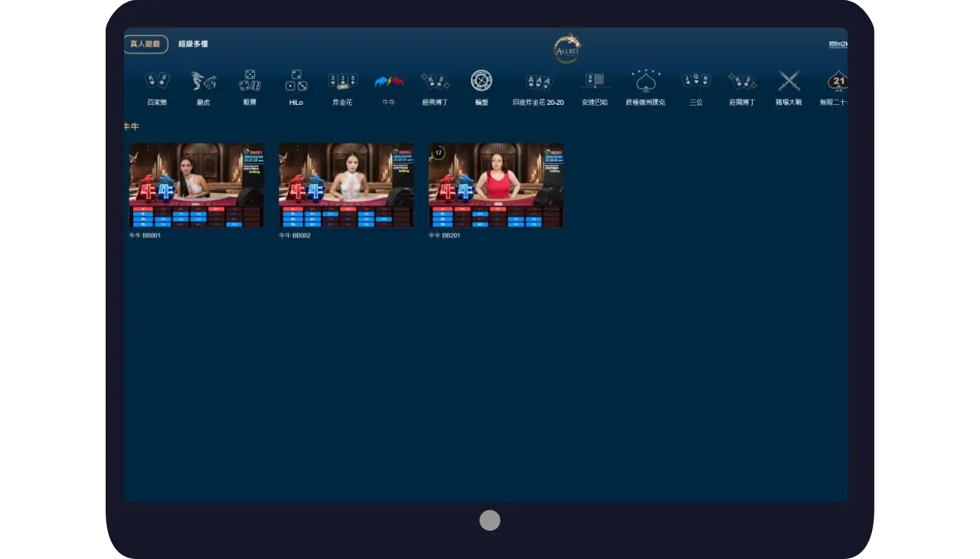Open the 百家樂 baccarat game category
The width and height of the screenshot is (980, 559).
coord(157,88)
